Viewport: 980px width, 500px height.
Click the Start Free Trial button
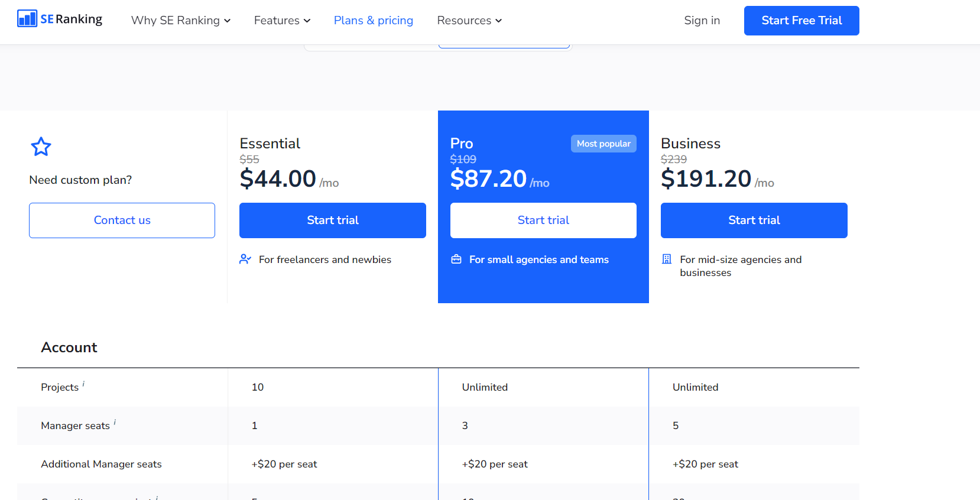(801, 21)
